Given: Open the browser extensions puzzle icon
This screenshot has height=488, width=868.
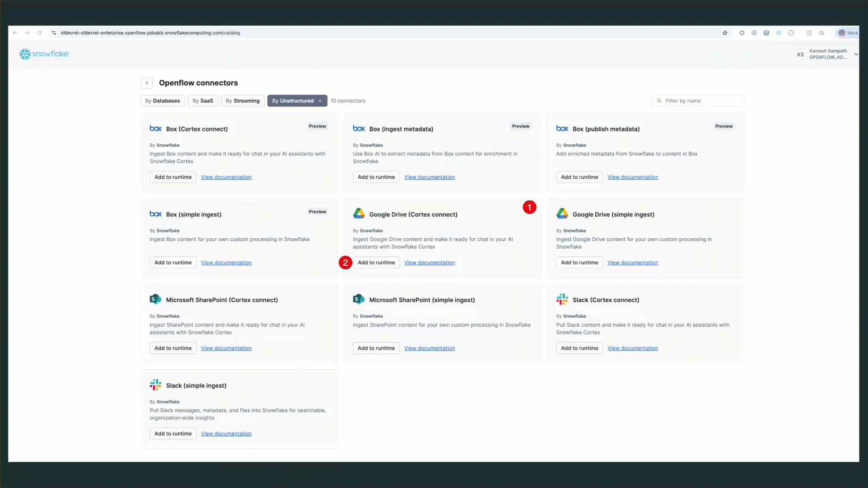Looking at the screenshot, I should pyautogui.click(x=791, y=33).
